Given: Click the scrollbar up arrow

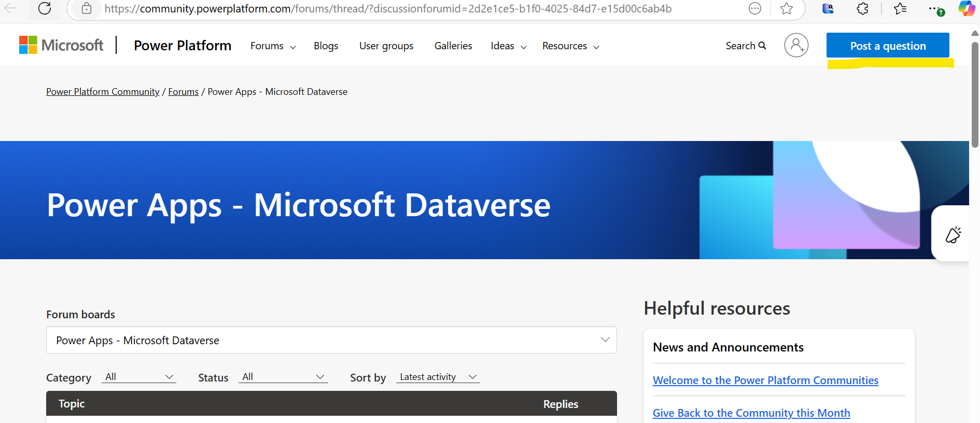Looking at the screenshot, I should [x=975, y=33].
